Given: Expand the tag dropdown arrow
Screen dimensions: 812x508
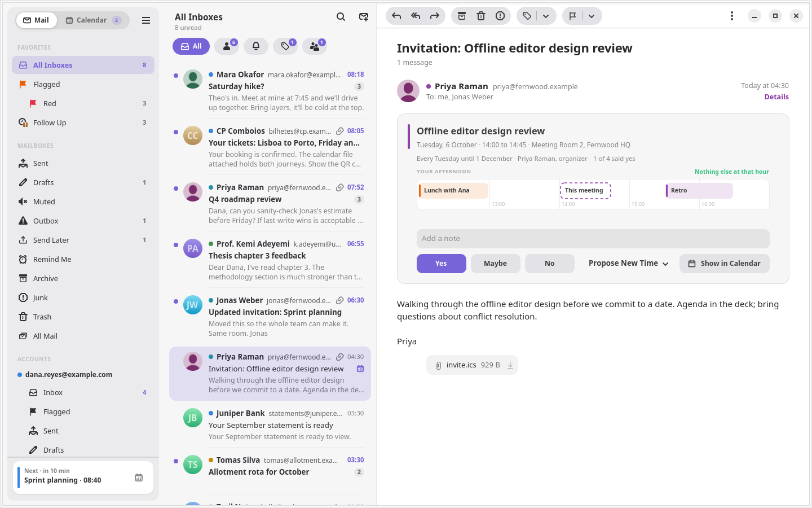Looking at the screenshot, I should coord(546,16).
